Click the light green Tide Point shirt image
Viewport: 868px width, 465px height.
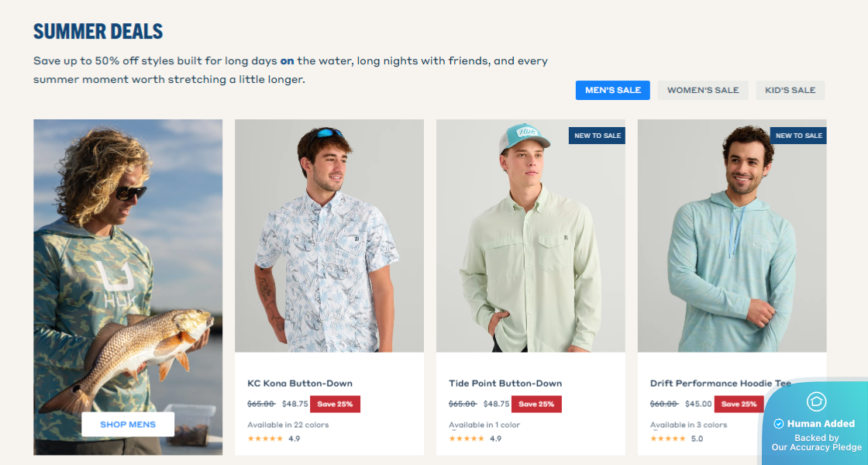531,236
